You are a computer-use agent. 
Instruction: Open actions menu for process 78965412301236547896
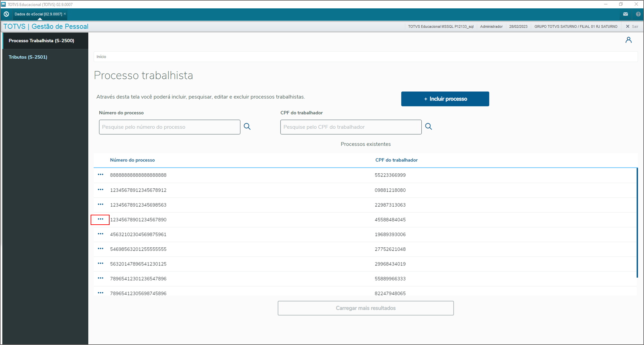pos(101,278)
